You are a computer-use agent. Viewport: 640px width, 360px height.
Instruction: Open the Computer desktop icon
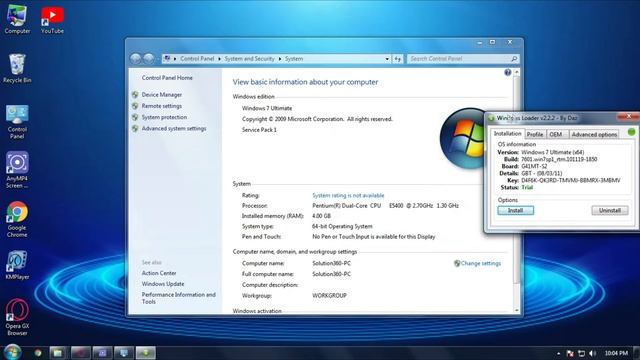point(17,19)
